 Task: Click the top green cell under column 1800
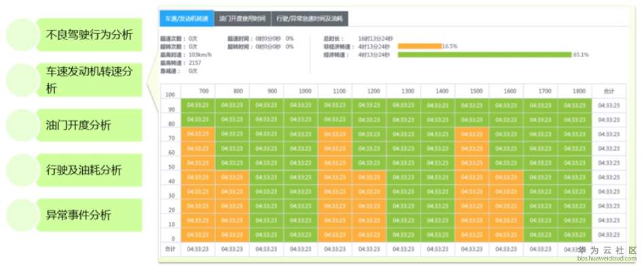[x=575, y=105]
